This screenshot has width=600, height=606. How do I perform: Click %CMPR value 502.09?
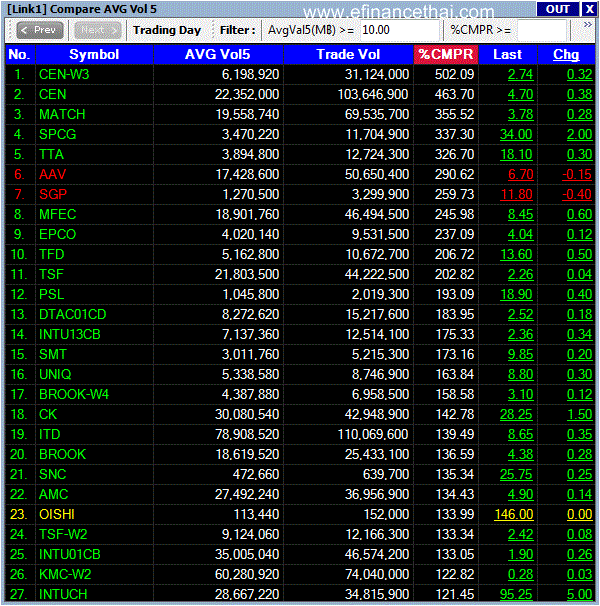[455, 74]
